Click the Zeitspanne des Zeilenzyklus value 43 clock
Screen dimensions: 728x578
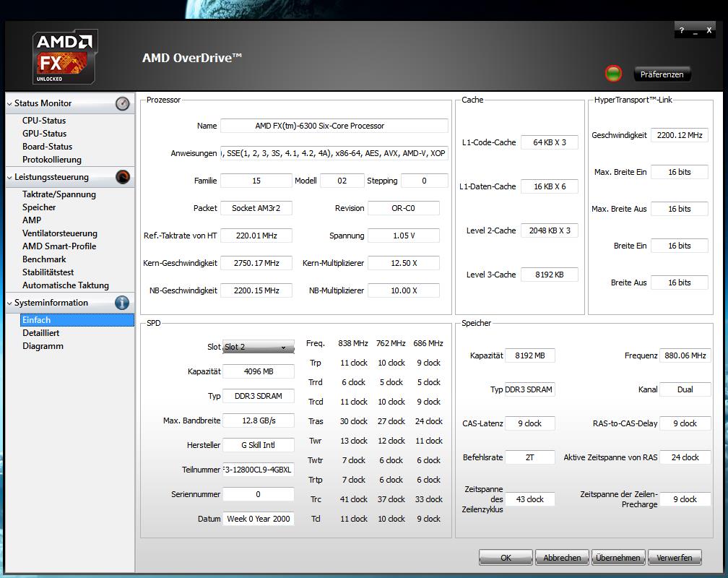530,499
